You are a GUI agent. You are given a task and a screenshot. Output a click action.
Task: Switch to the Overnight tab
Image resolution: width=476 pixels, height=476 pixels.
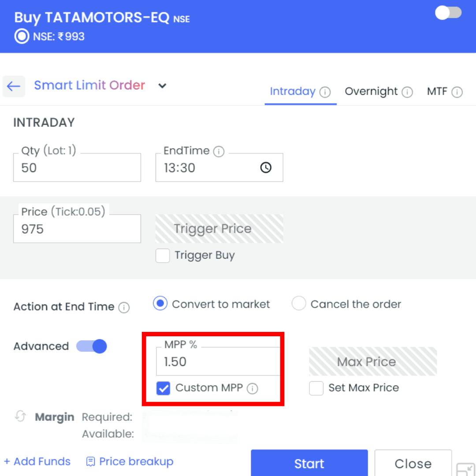(x=371, y=92)
